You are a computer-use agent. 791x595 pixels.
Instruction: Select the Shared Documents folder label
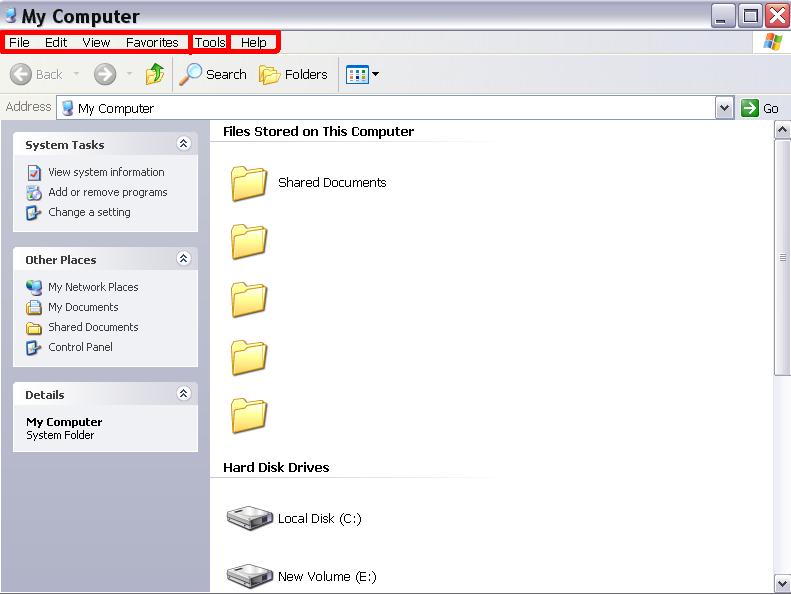[332, 183]
